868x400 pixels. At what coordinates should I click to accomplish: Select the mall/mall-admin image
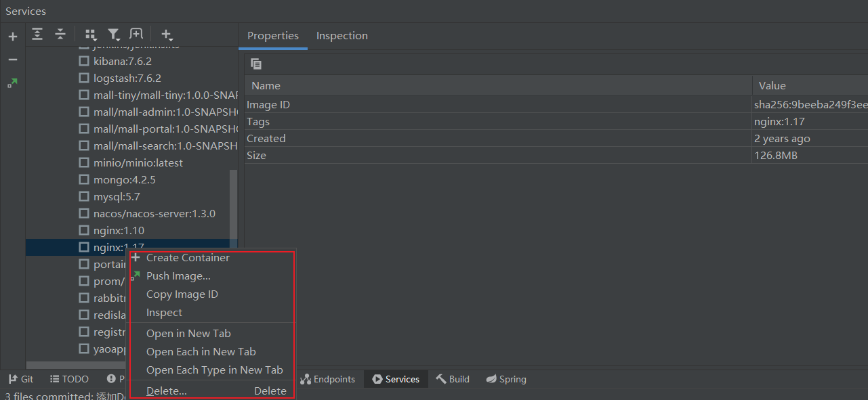(166, 112)
